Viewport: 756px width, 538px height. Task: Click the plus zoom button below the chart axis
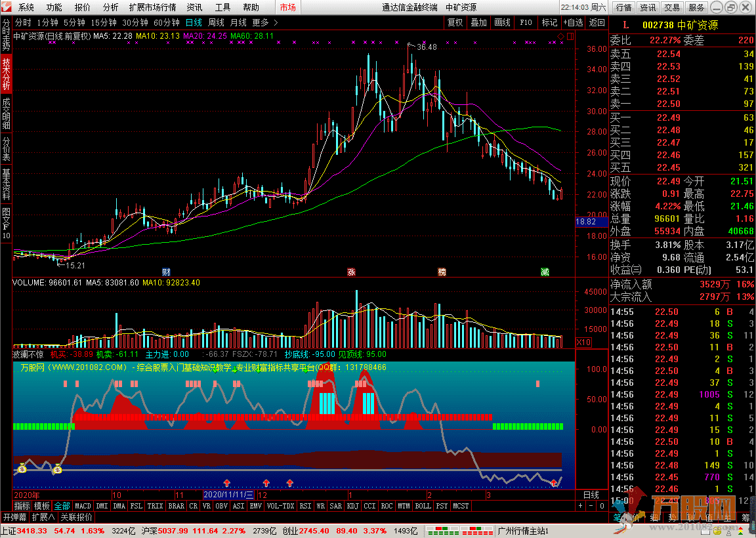click(x=581, y=506)
